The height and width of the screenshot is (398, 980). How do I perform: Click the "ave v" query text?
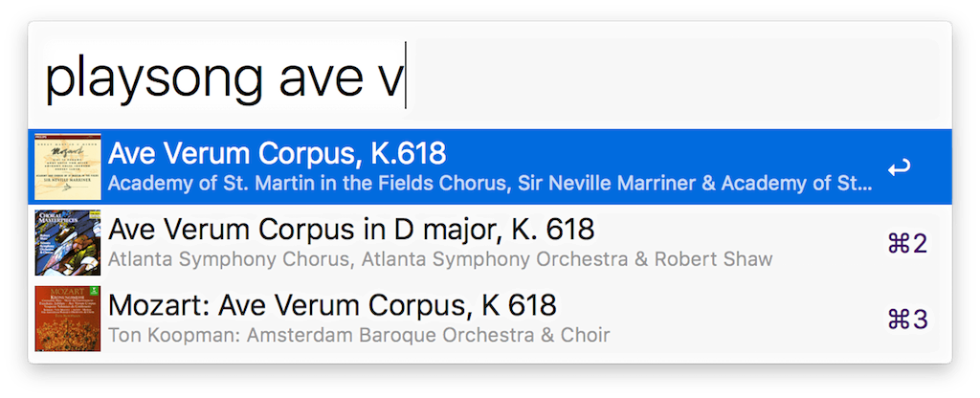point(340,78)
